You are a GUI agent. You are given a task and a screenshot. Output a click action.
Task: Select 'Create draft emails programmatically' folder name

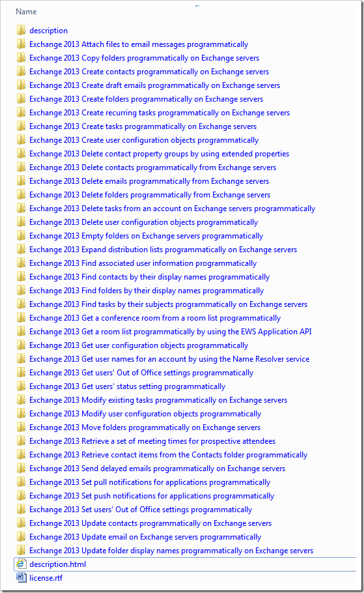(154, 85)
